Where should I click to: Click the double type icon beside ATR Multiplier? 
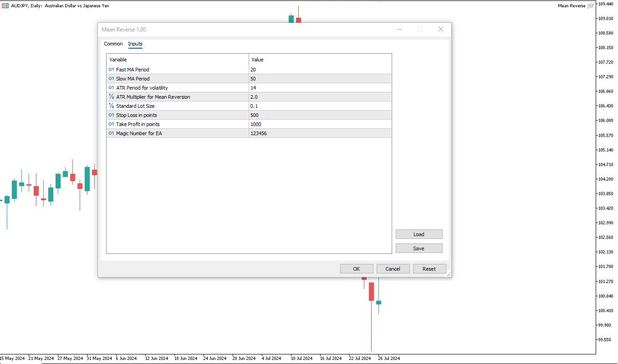[x=111, y=97]
